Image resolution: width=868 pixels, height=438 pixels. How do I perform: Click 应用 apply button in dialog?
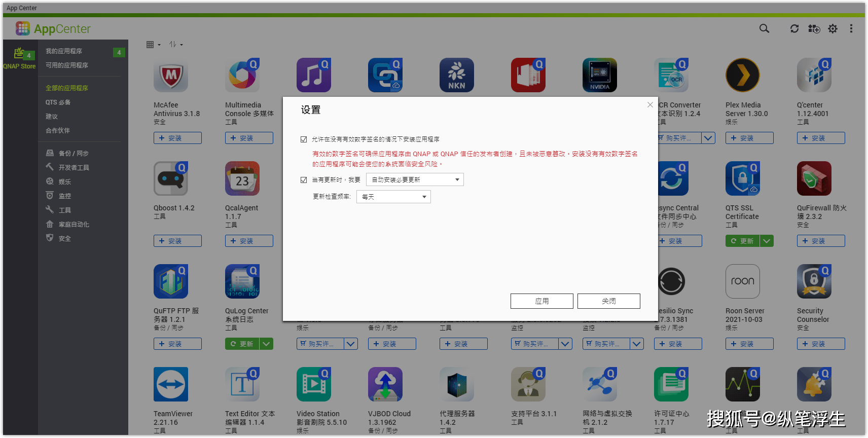[542, 301]
